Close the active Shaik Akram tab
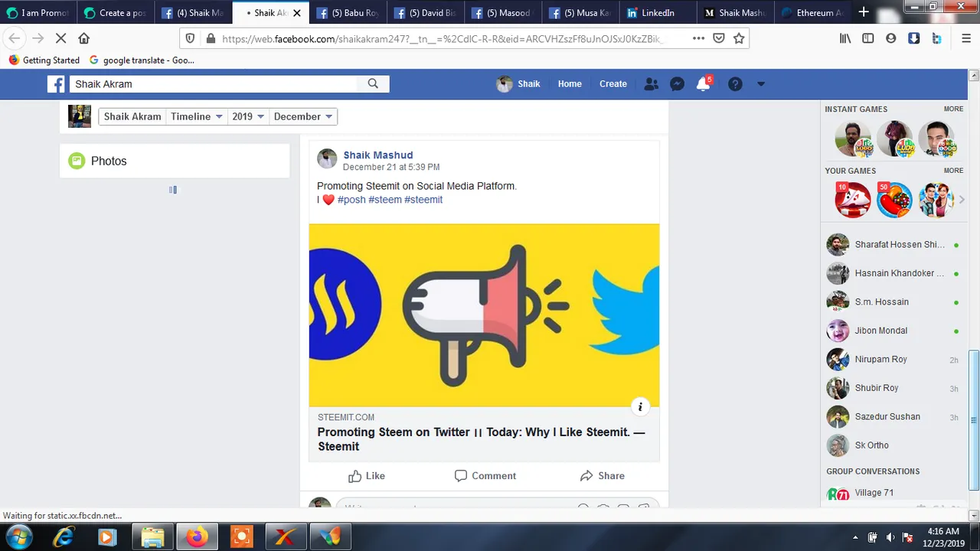Screen dimensions: 980x551 297,12
